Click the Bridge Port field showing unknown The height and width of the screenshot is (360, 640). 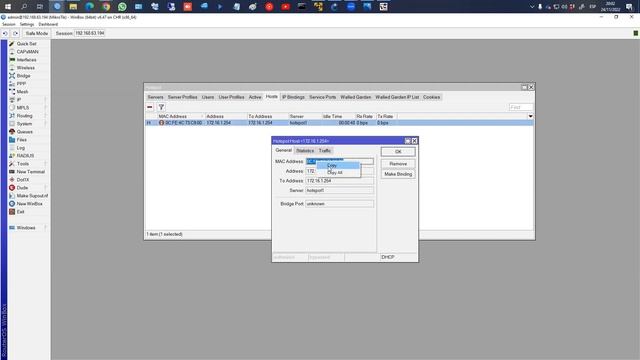pyautogui.click(x=340, y=204)
